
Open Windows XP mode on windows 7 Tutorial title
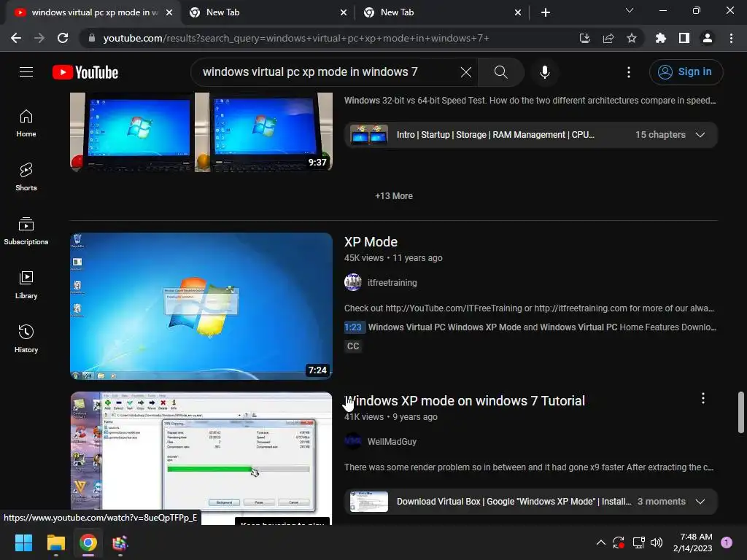click(x=465, y=401)
